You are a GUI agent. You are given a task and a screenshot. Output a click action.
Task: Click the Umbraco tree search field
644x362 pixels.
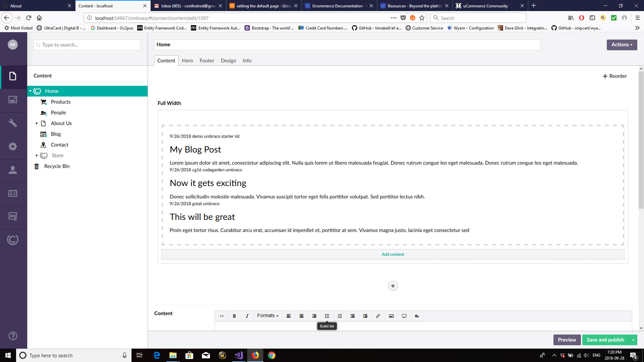[87, 45]
